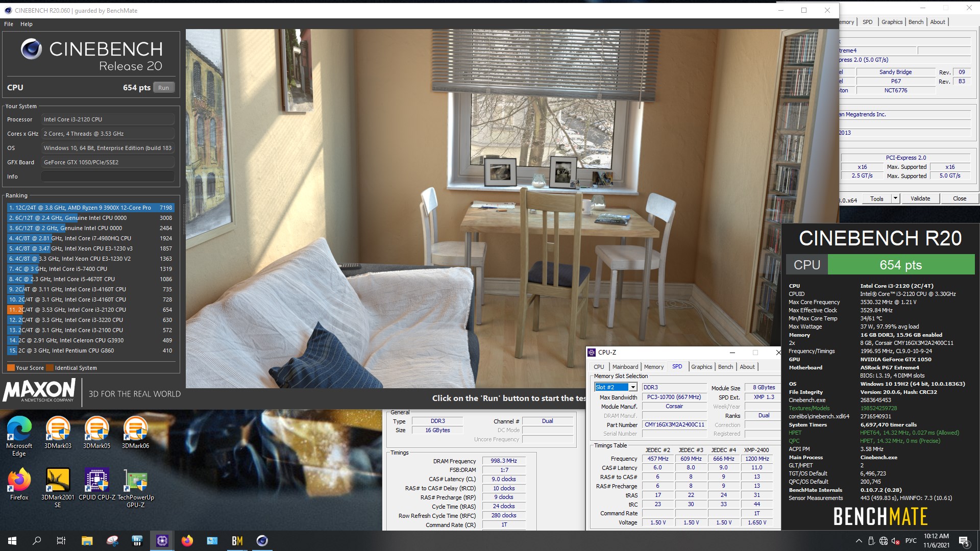This screenshot has width=980, height=551.
Task: Click the Cinebench sphere logo
Action: pyautogui.click(x=31, y=49)
